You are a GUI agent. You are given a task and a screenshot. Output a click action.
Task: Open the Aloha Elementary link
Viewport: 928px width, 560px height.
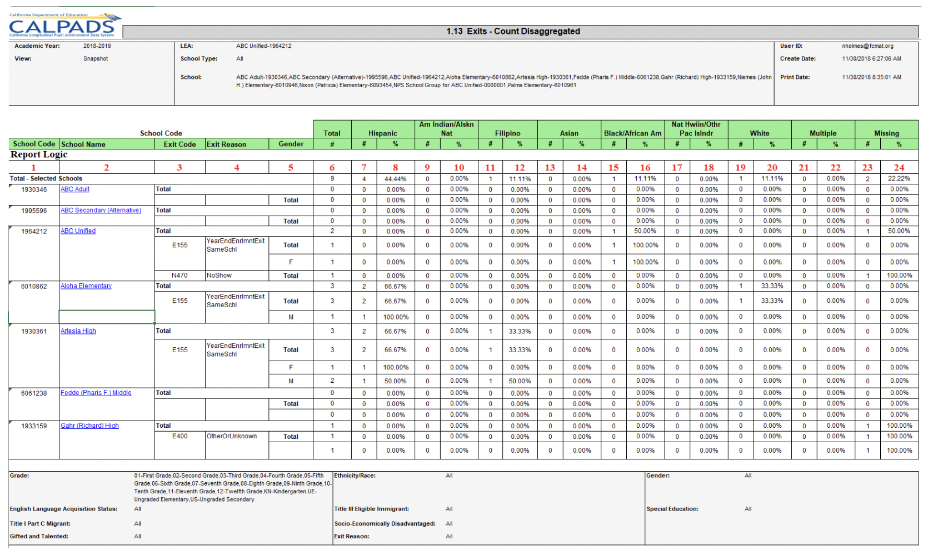coord(86,286)
